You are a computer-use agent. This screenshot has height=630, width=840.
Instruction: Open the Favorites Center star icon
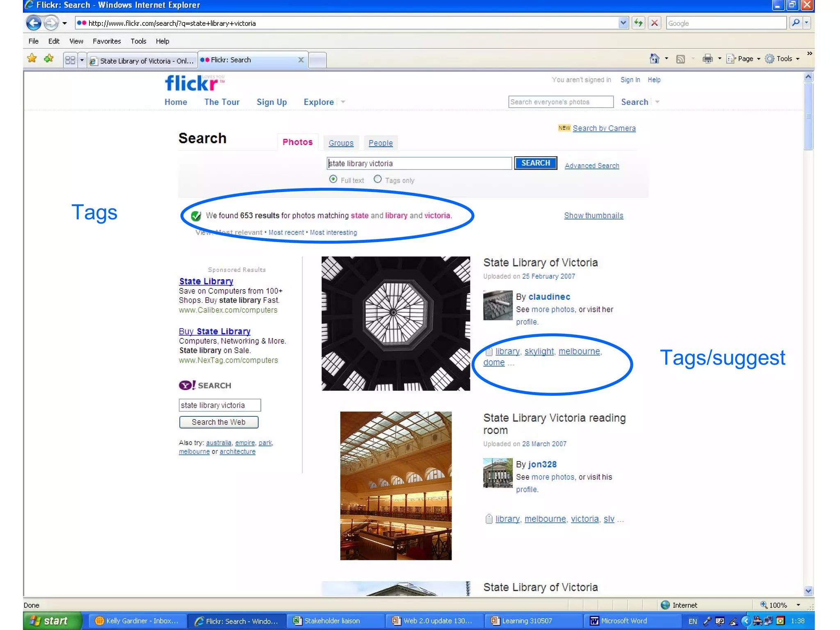pos(32,59)
